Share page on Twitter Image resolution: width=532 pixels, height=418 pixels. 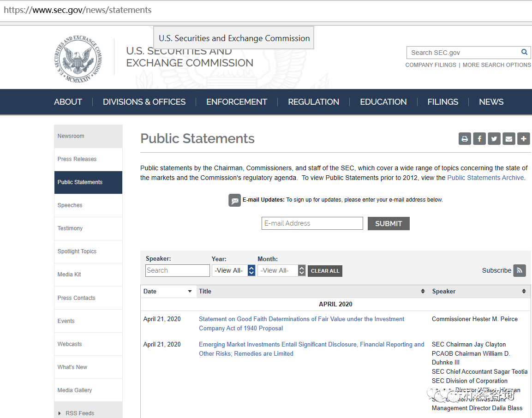pyautogui.click(x=494, y=139)
